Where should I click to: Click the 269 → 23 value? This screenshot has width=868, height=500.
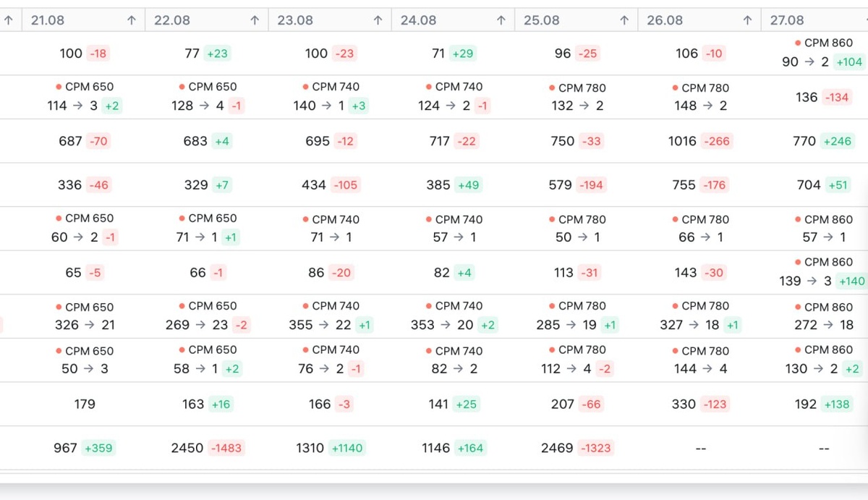pyautogui.click(x=197, y=325)
